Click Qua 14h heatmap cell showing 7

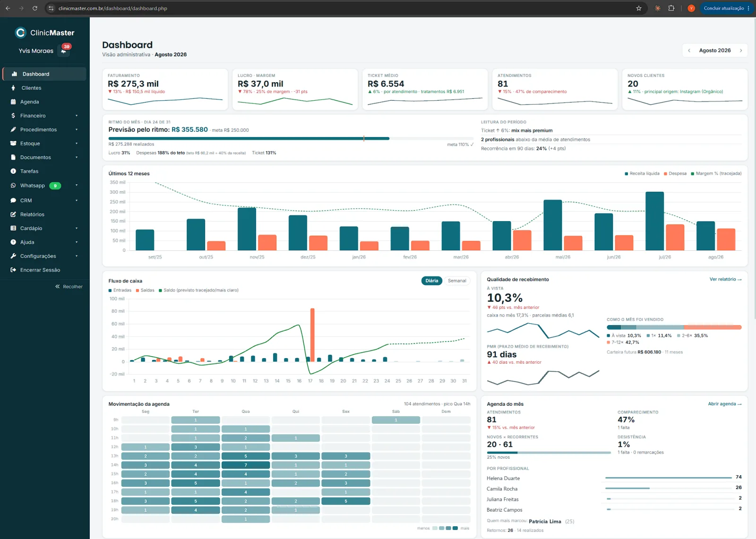coord(246,465)
